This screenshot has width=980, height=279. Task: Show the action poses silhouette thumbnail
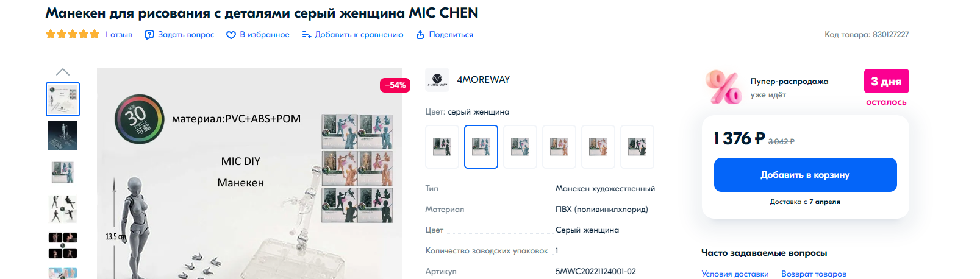pos(63,209)
